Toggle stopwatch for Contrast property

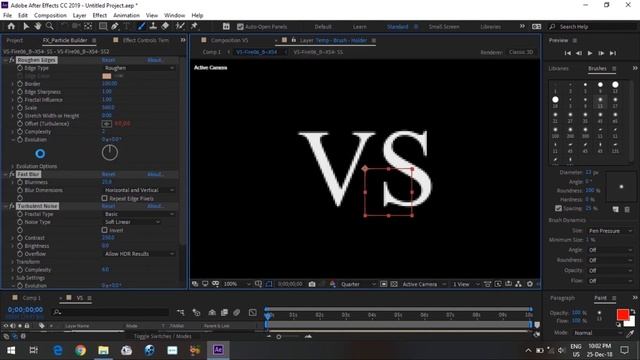click(20, 238)
